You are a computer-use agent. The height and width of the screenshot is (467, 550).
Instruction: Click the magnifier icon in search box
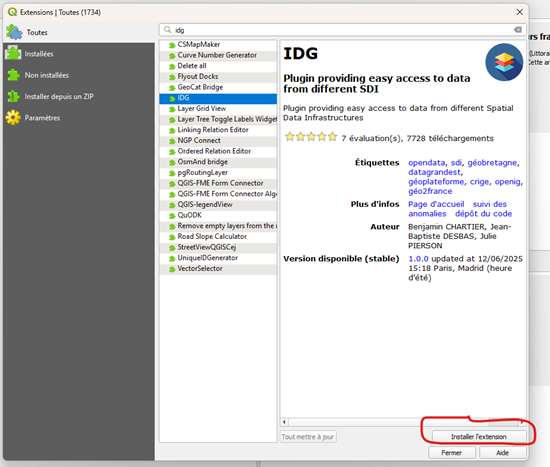click(x=168, y=30)
